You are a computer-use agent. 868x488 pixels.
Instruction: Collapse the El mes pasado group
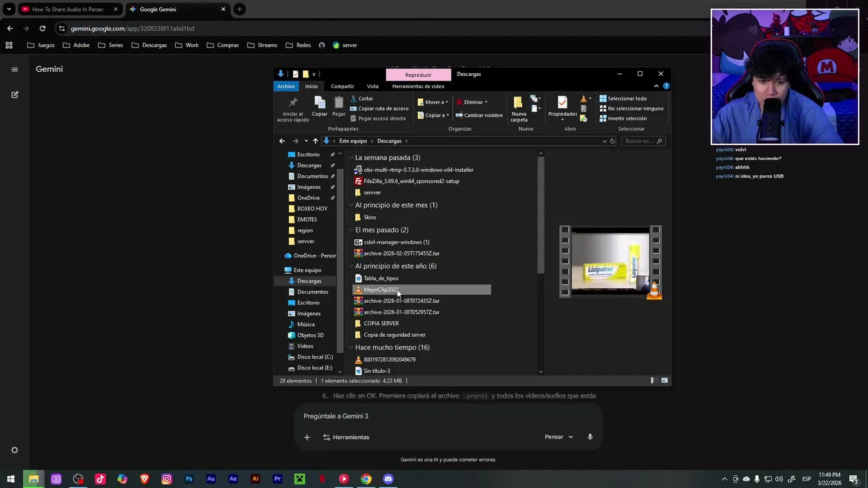click(351, 230)
